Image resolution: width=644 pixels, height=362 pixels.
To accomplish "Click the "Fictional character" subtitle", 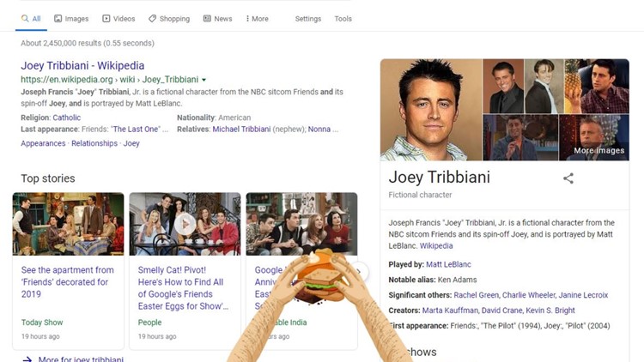I will coord(420,195).
